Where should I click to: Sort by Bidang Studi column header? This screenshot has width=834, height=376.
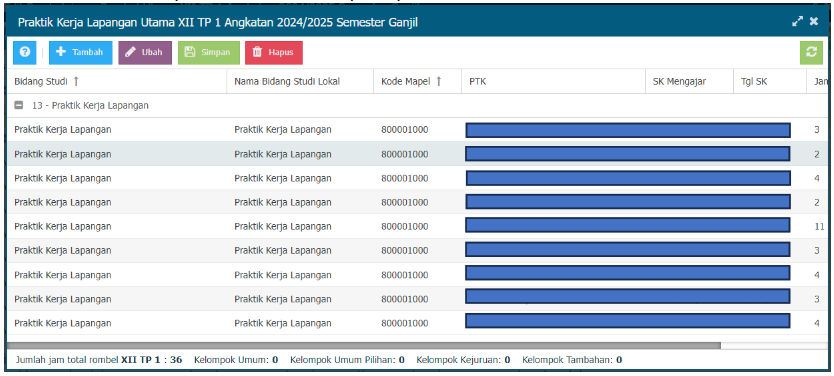(116, 81)
